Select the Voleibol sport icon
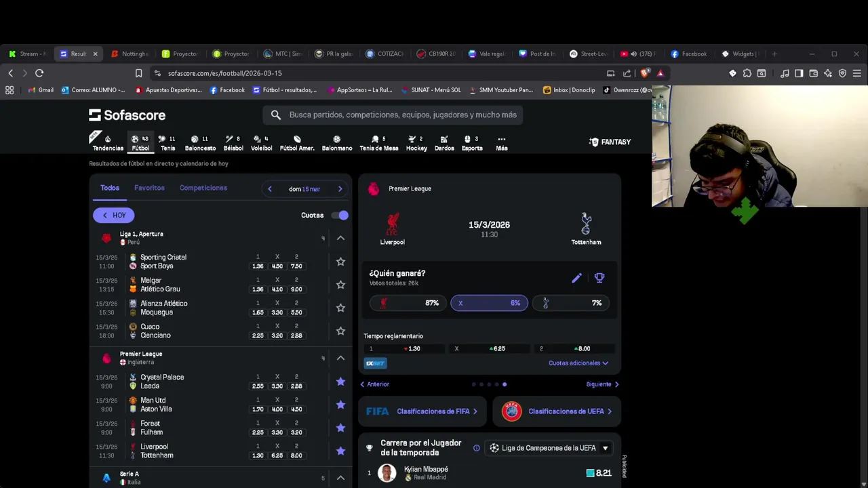The image size is (868, 488). coord(261,143)
